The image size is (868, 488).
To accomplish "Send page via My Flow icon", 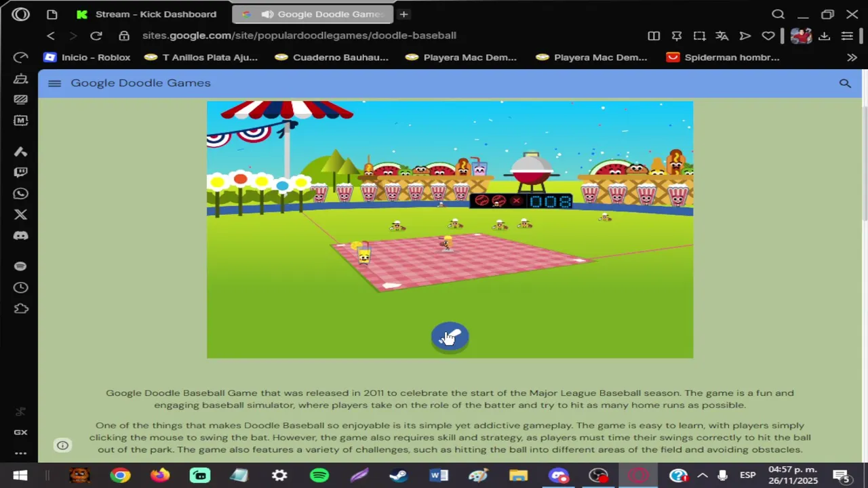I will (x=745, y=35).
